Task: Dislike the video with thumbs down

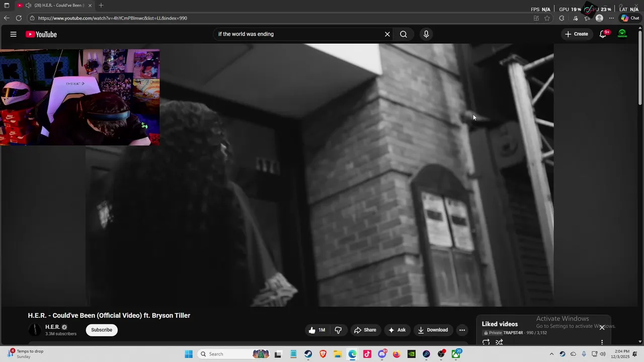Action: 338,330
